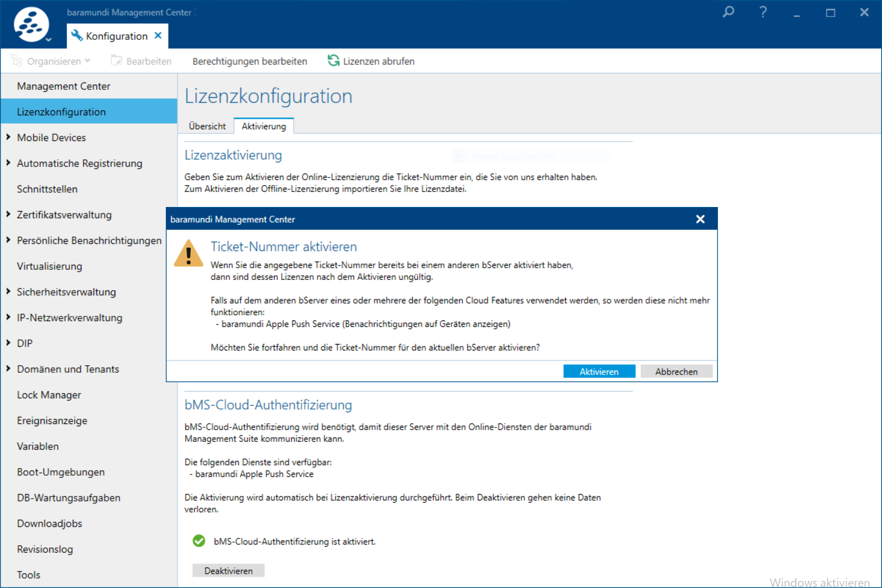Expand the Mobile Devices tree node

[x=8, y=137]
